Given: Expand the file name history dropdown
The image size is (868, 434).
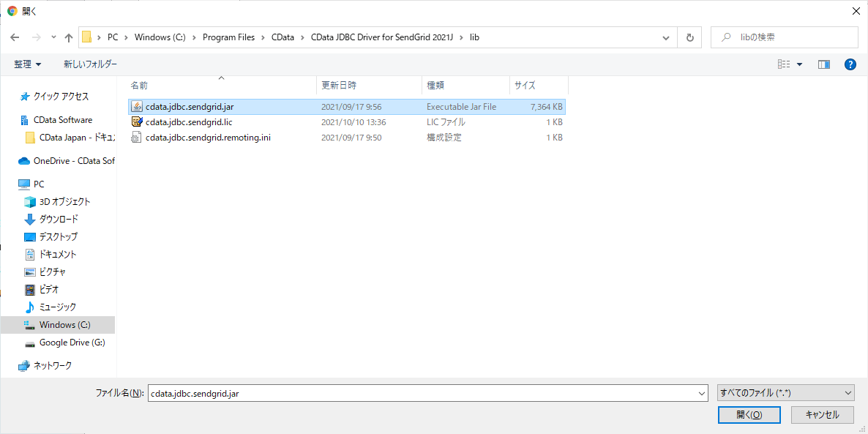Looking at the screenshot, I should pyautogui.click(x=702, y=393).
